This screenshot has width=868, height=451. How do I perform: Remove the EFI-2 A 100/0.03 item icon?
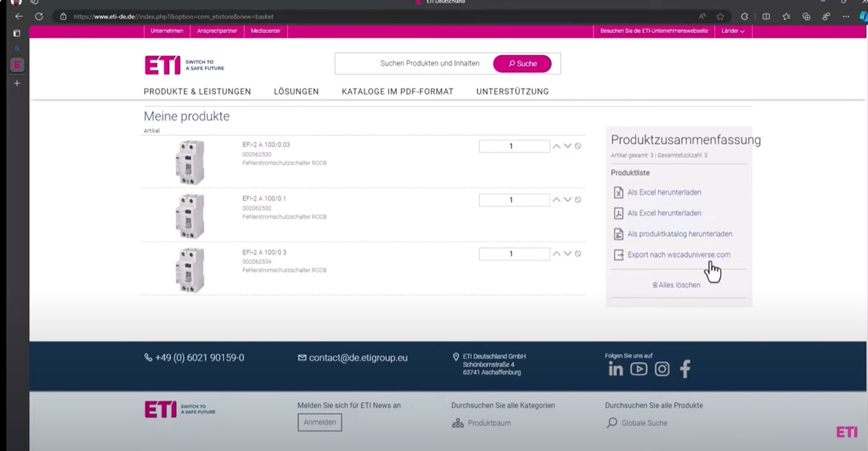[578, 146]
